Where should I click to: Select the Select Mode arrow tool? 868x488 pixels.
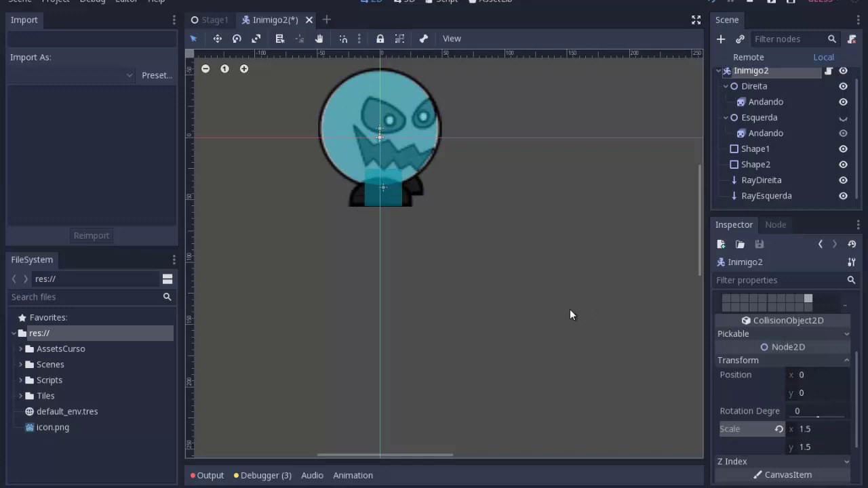pyautogui.click(x=193, y=39)
